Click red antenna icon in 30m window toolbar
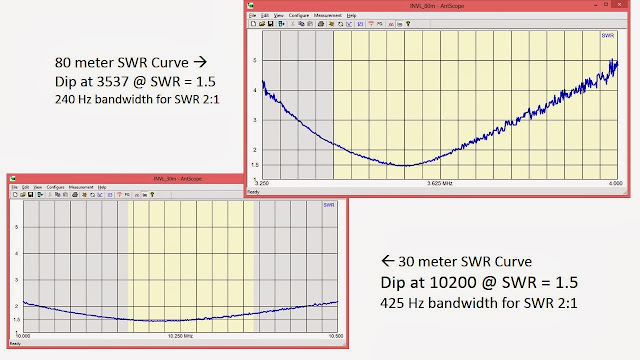The width and height of the screenshot is (640, 360). 119,195
